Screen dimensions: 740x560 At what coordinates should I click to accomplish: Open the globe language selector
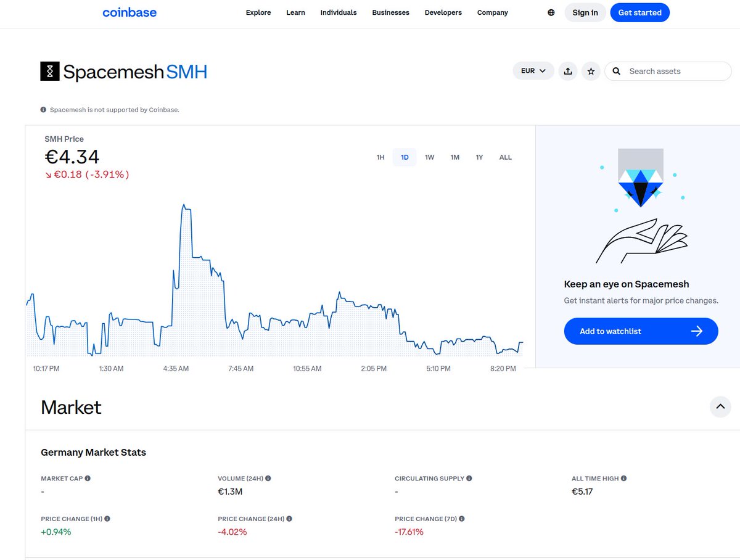pos(551,12)
